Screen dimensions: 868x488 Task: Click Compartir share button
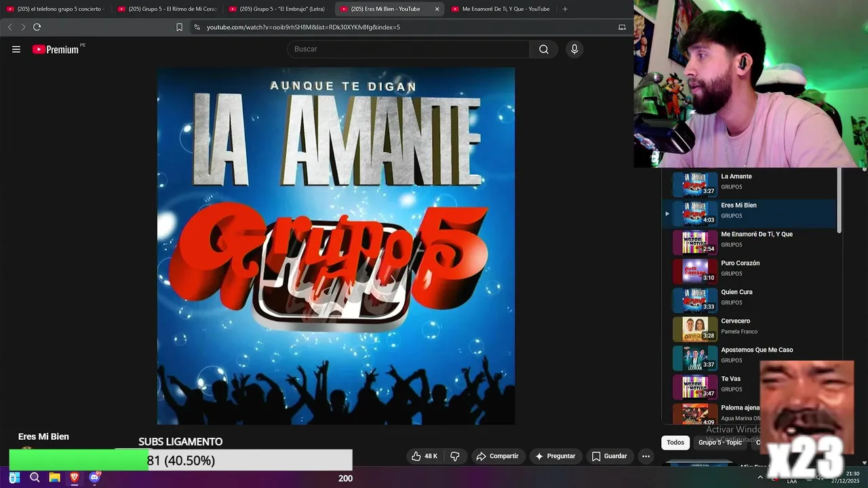click(x=497, y=456)
